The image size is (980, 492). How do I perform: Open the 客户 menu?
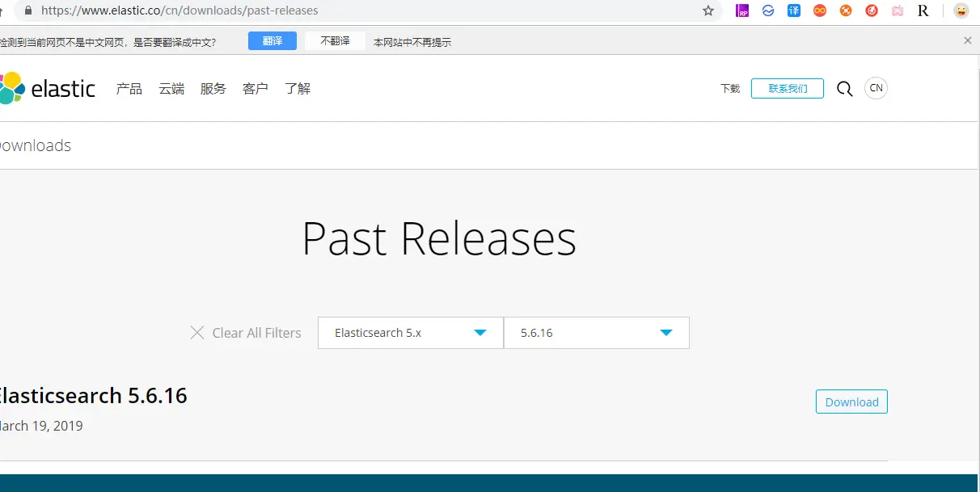coord(256,89)
